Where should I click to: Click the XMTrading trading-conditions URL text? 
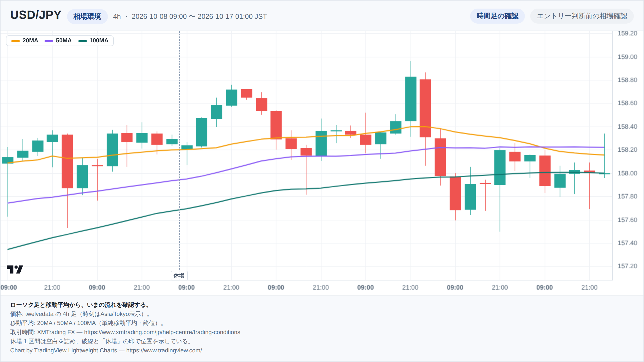point(162,332)
